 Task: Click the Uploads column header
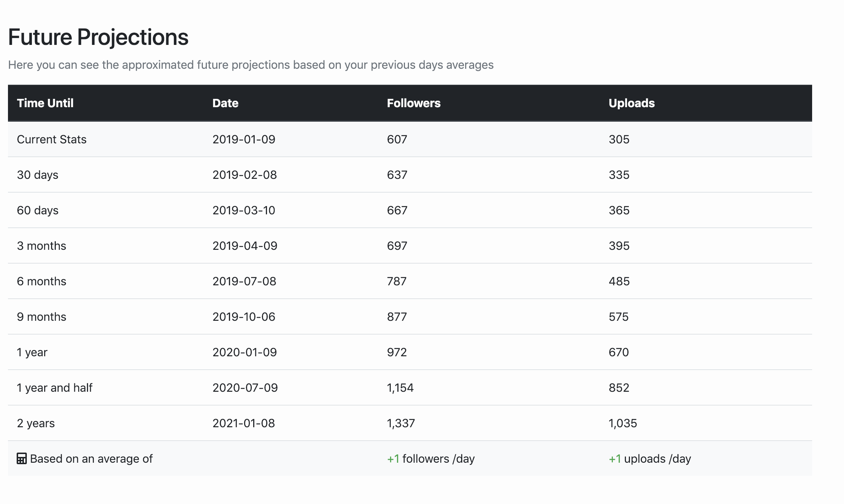point(631,103)
